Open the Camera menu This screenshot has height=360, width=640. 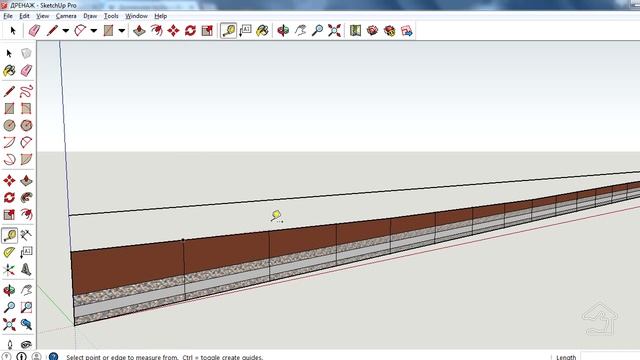point(66,16)
